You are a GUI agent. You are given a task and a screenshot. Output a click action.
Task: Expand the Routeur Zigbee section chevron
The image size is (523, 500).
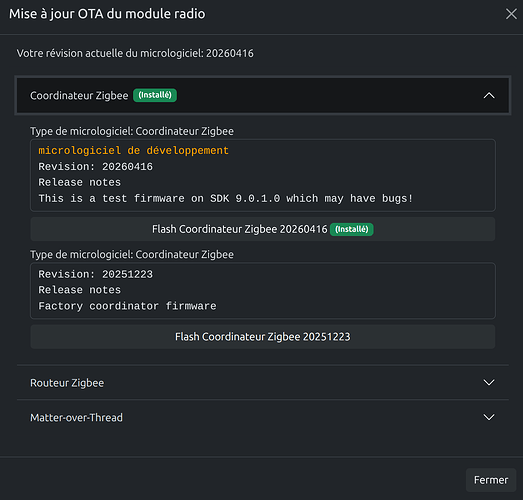pos(489,383)
